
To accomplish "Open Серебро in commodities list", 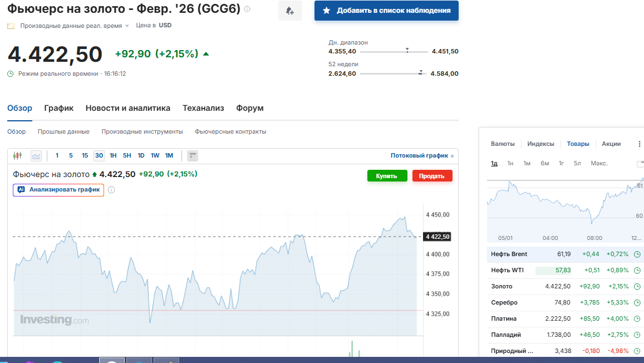I will pos(504,303).
